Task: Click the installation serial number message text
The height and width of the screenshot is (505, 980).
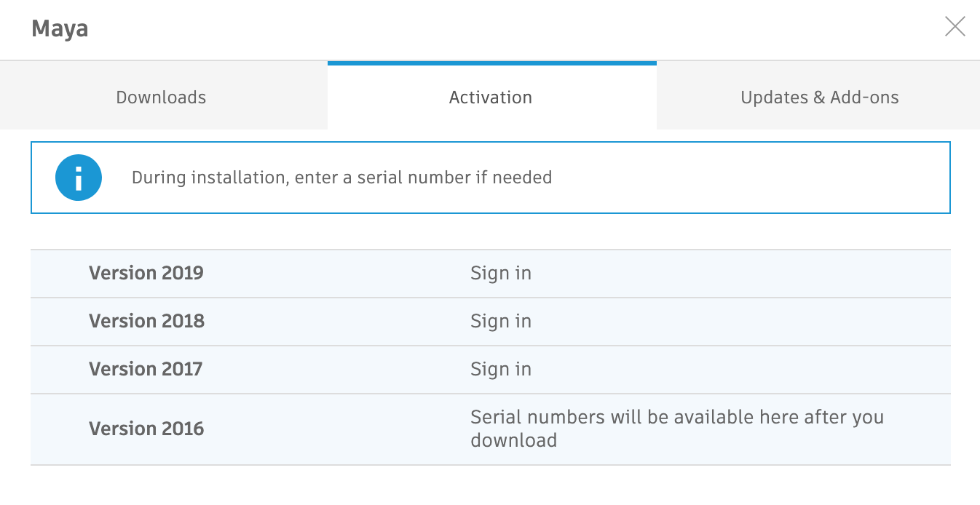Action: pyautogui.click(x=341, y=178)
